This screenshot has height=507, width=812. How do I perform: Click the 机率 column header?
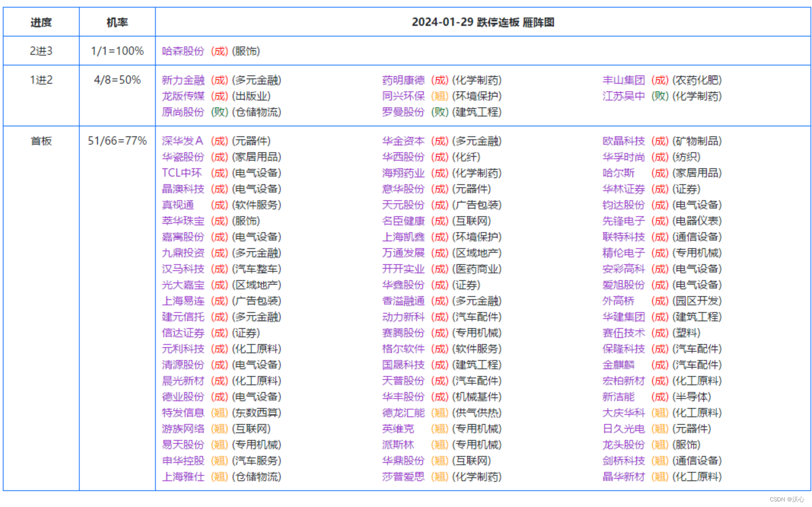click(117, 22)
